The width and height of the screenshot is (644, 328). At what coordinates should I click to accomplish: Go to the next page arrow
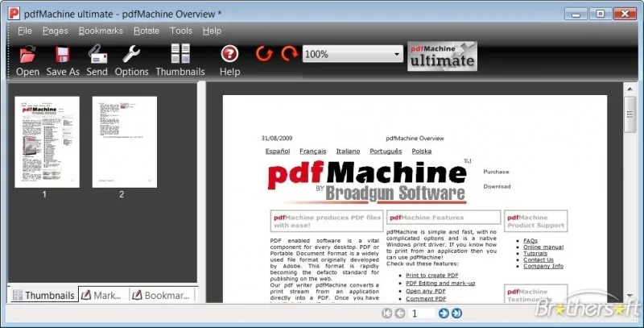coord(444,313)
